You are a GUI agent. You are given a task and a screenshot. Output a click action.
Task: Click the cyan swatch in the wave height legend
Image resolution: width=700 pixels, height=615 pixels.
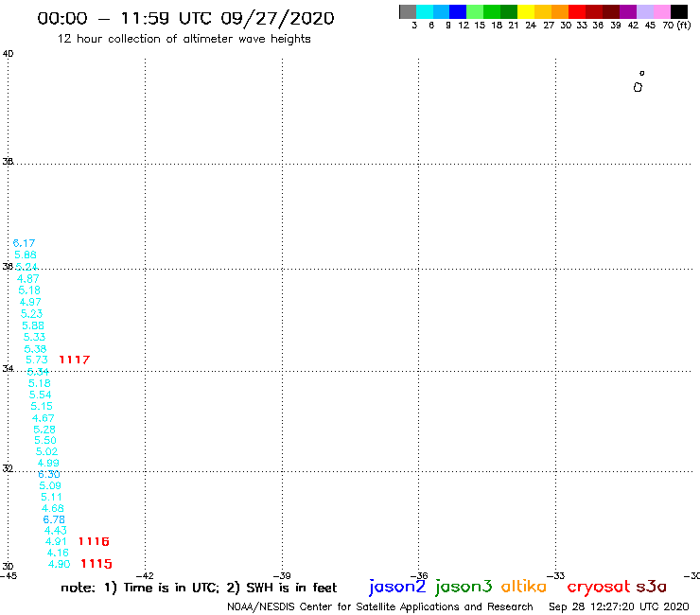[425, 11]
